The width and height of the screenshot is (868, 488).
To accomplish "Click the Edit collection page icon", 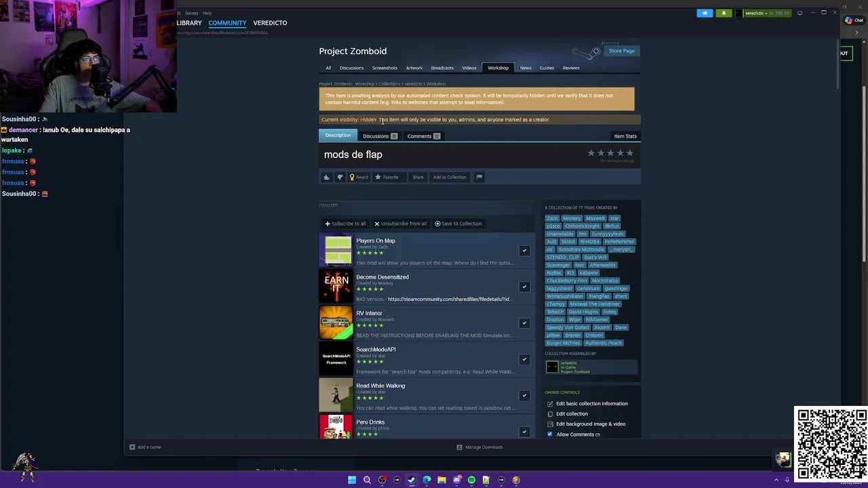I will coord(550,413).
